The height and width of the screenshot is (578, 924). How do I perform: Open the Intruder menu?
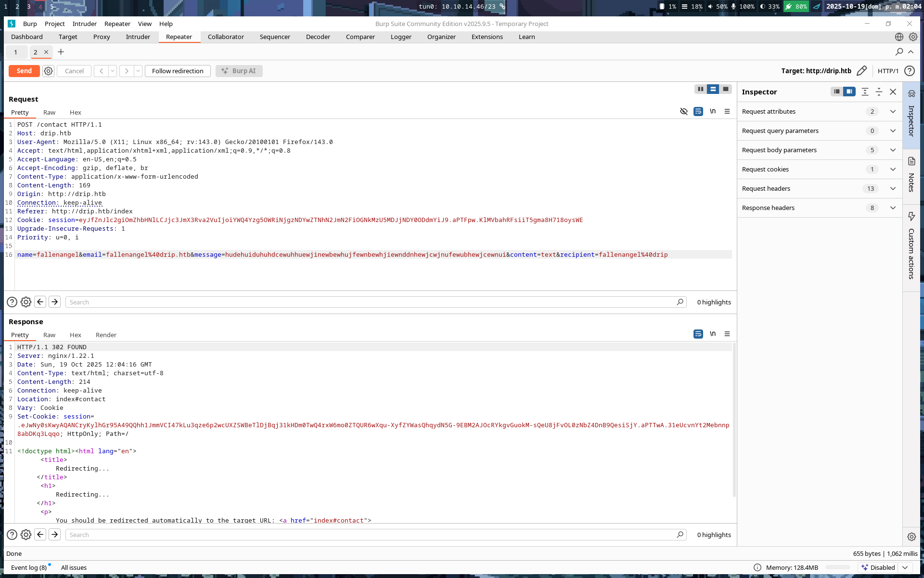pos(84,24)
